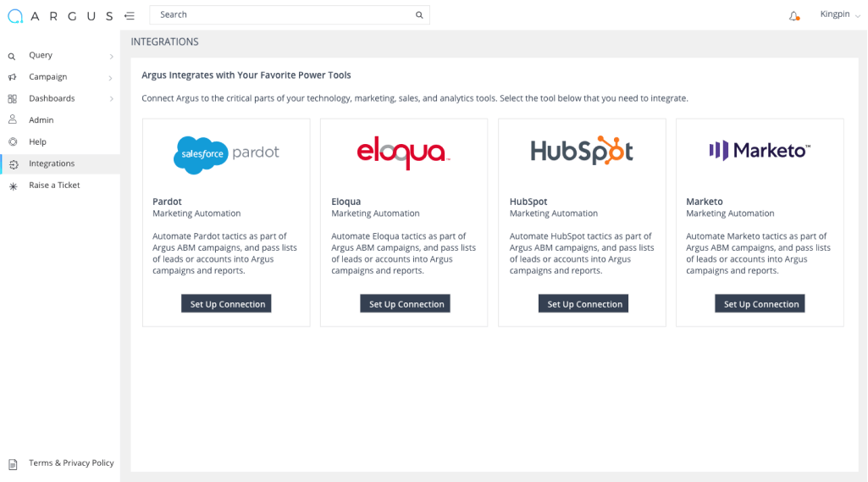Click the HubSpot logo
The width and height of the screenshot is (868, 482).
(582, 151)
